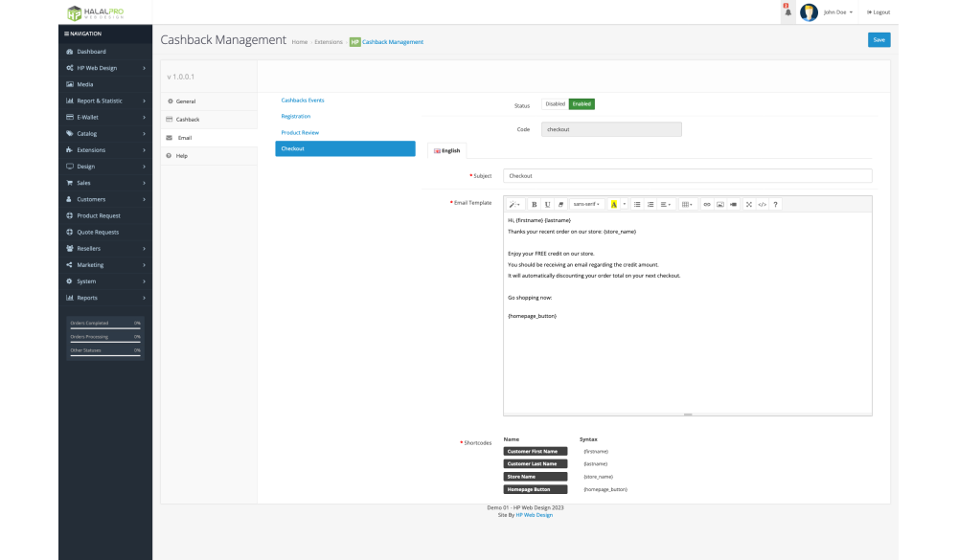Switch editor to code view

(x=763, y=204)
